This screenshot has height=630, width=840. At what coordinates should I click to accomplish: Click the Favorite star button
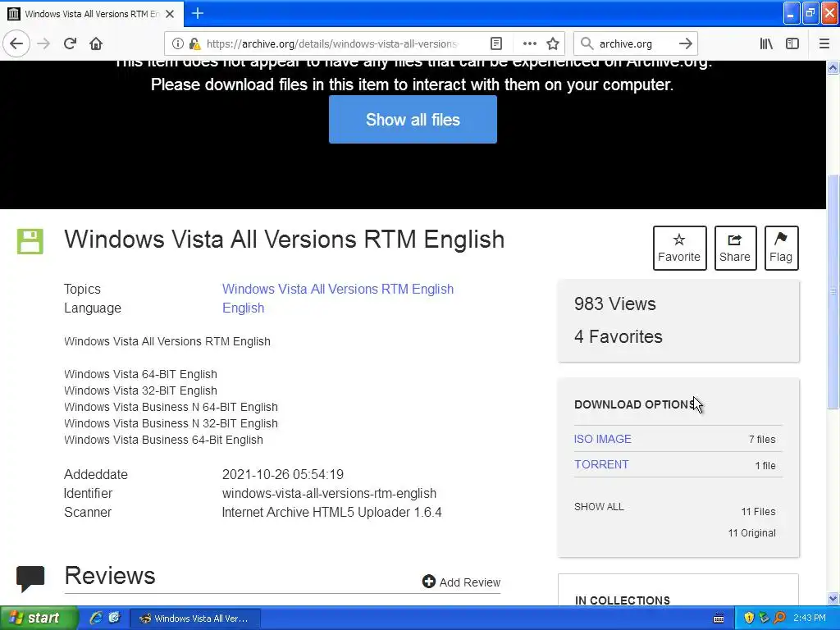pyautogui.click(x=679, y=248)
